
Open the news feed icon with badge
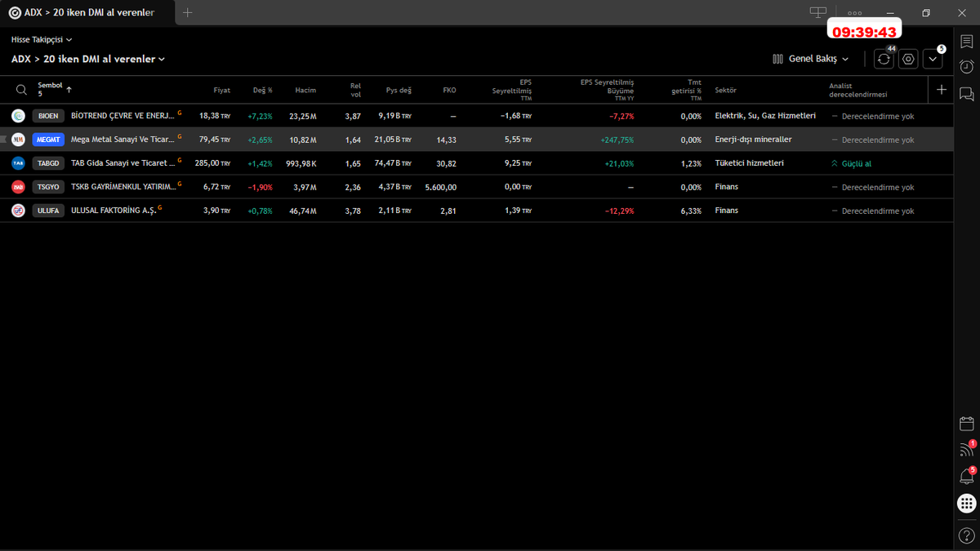966,450
